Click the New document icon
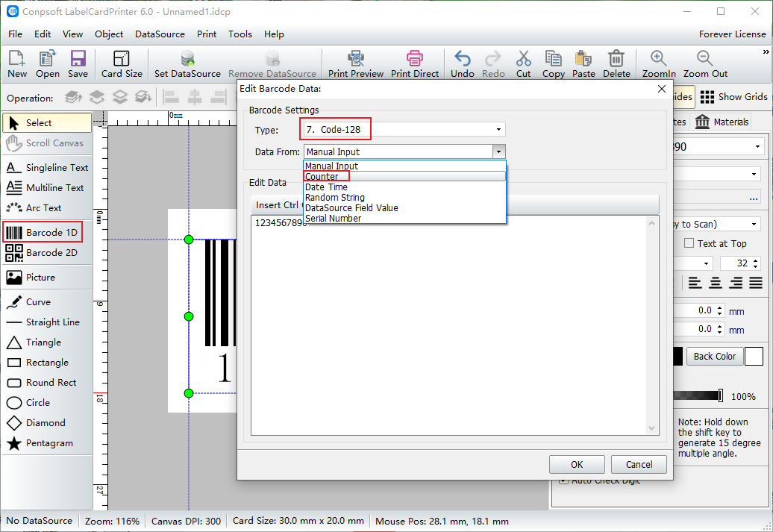The height and width of the screenshot is (532, 773). [x=16, y=63]
